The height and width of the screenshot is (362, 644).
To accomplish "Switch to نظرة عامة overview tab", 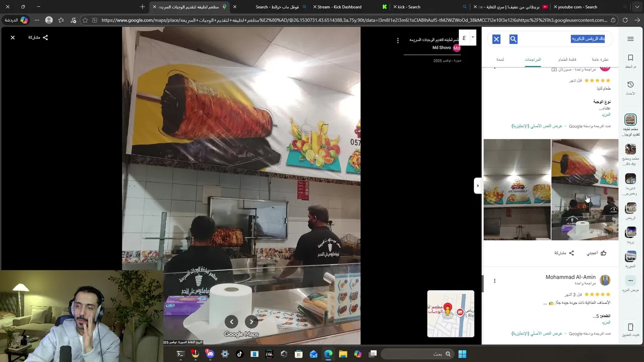I will coord(600,59).
